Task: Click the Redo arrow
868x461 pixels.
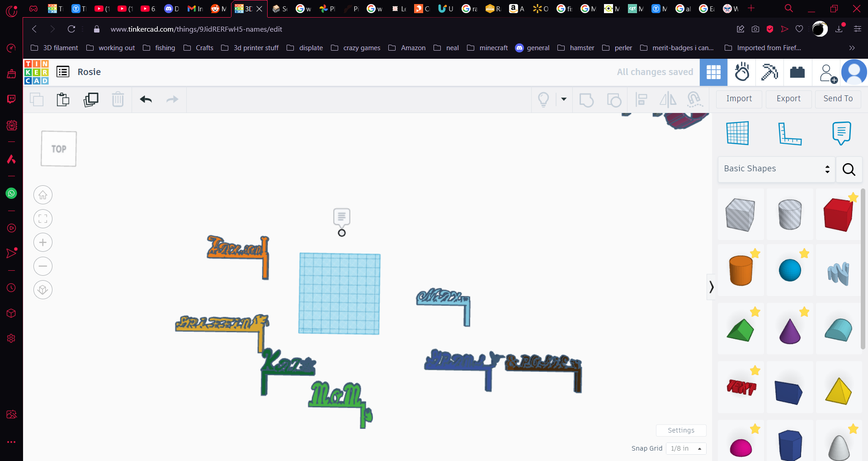Action: [172, 99]
